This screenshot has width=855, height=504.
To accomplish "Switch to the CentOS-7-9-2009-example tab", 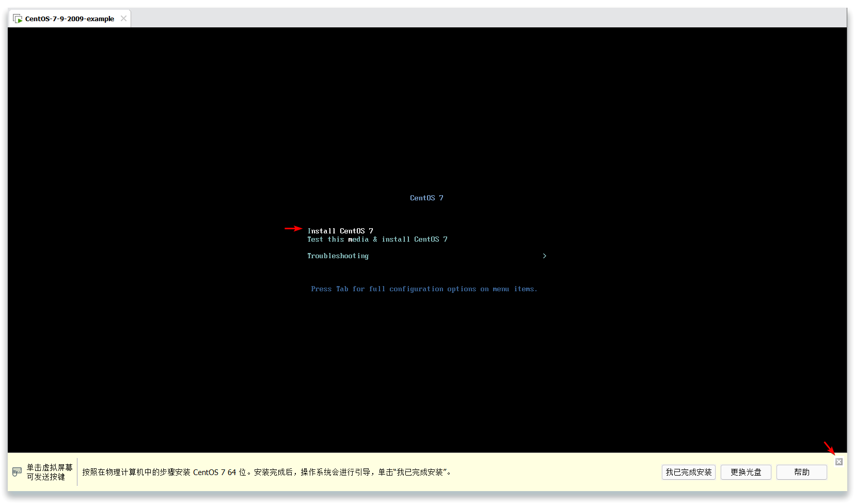I will (69, 19).
